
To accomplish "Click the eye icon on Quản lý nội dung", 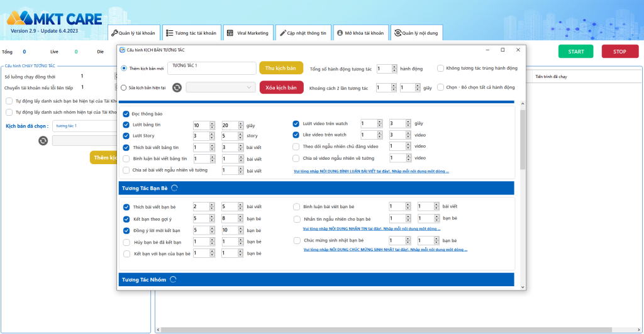I will pyautogui.click(x=397, y=33).
